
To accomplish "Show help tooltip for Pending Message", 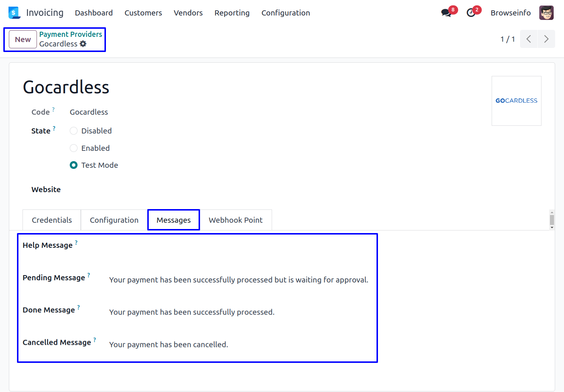I will pos(89,275).
